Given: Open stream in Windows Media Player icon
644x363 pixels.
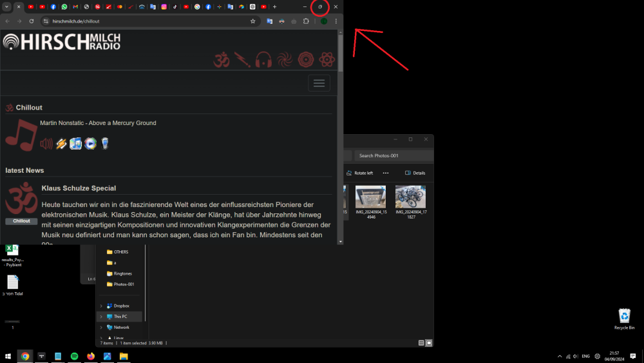Looking at the screenshot, I should coord(90,144).
